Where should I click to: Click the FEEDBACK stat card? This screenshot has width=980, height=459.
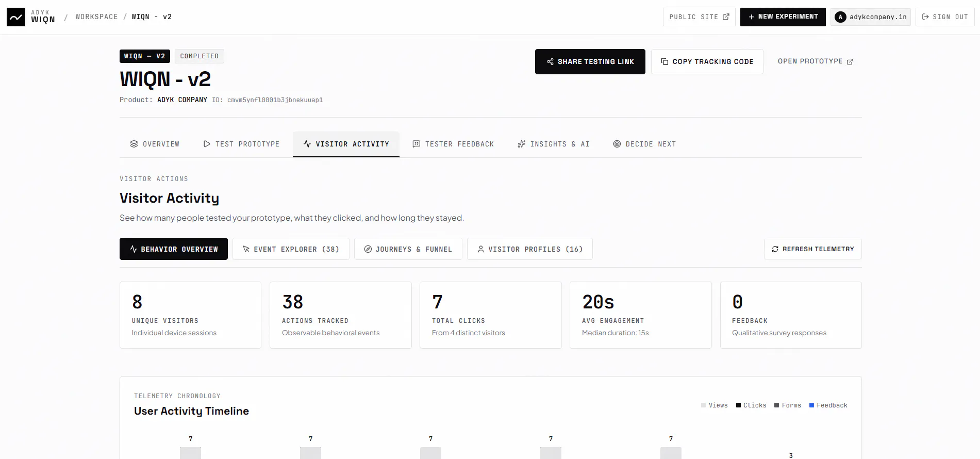(x=791, y=315)
